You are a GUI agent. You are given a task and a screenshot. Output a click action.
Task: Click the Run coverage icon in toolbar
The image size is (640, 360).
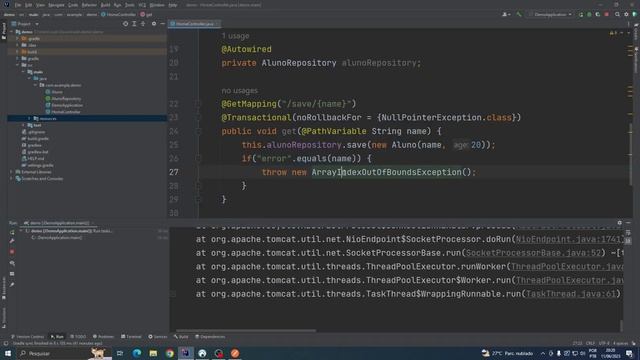click(x=598, y=14)
